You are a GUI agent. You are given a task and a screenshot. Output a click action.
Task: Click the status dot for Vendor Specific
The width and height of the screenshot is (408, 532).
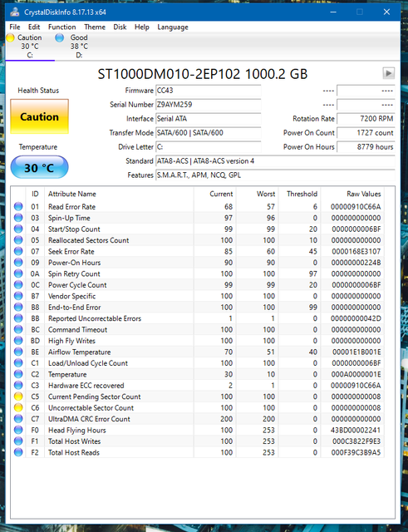[18, 296]
